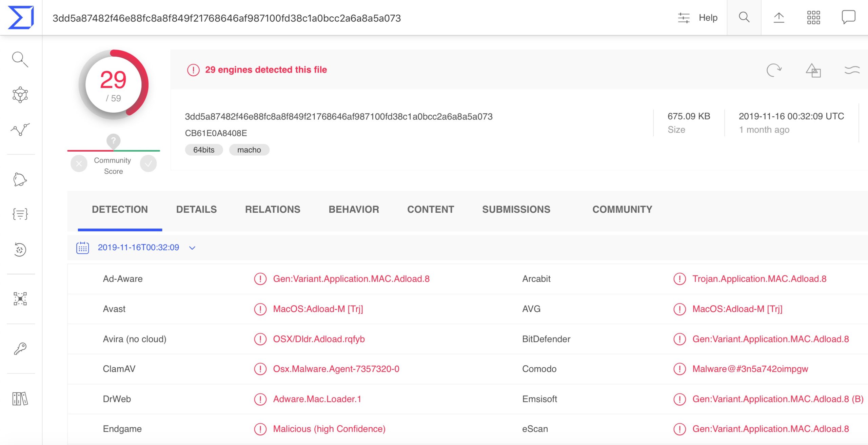This screenshot has height=445, width=868.
Task: Switch to the COMMUNITY tab
Action: coord(623,210)
